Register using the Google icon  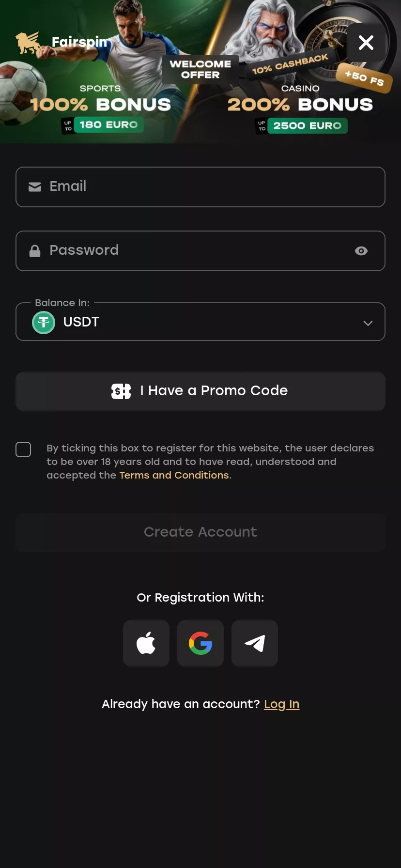coord(200,643)
